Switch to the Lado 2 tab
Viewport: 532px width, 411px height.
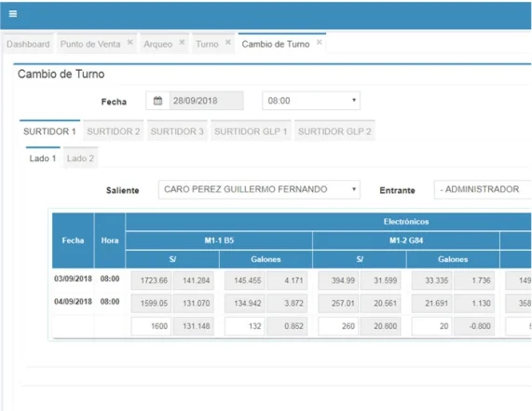[80, 158]
